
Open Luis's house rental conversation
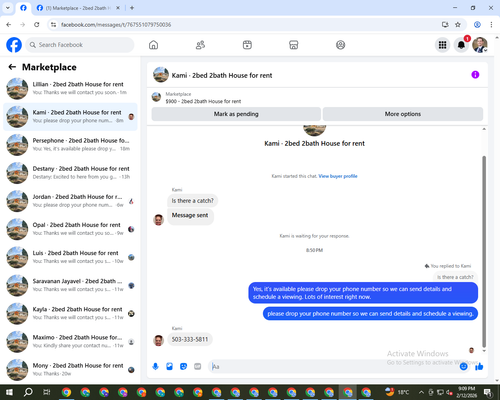pyautogui.click(x=70, y=257)
